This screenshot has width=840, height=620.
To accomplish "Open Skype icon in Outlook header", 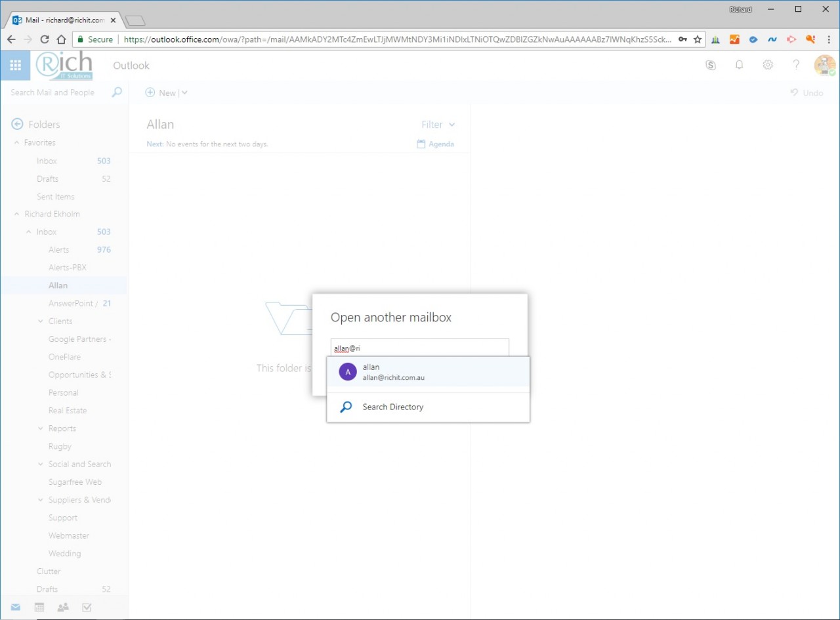I will point(711,65).
